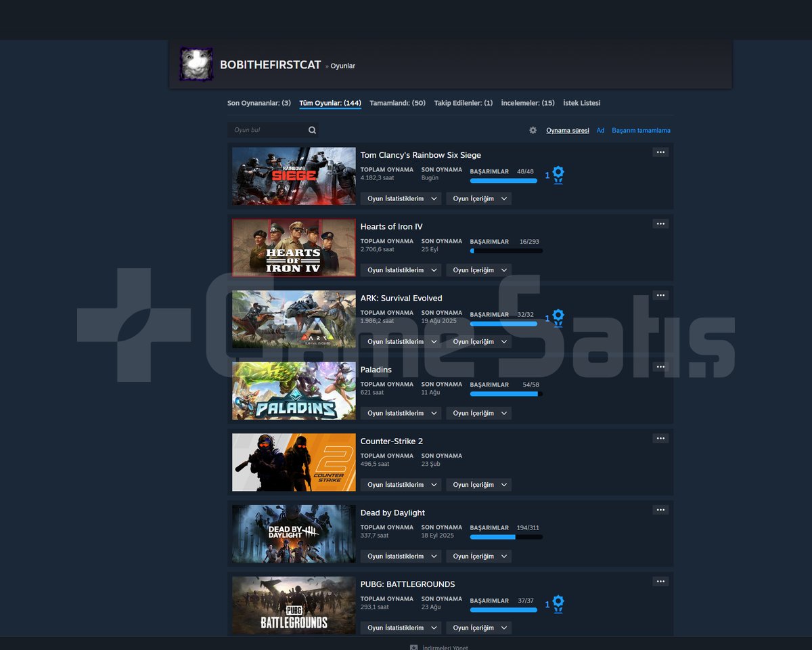This screenshot has width=812, height=650.
Task: Open more options for PUBG: BATTLEGROUNDS
Action: [660, 582]
